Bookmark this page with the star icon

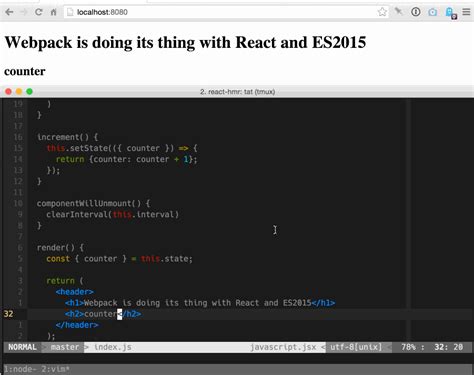pos(382,12)
